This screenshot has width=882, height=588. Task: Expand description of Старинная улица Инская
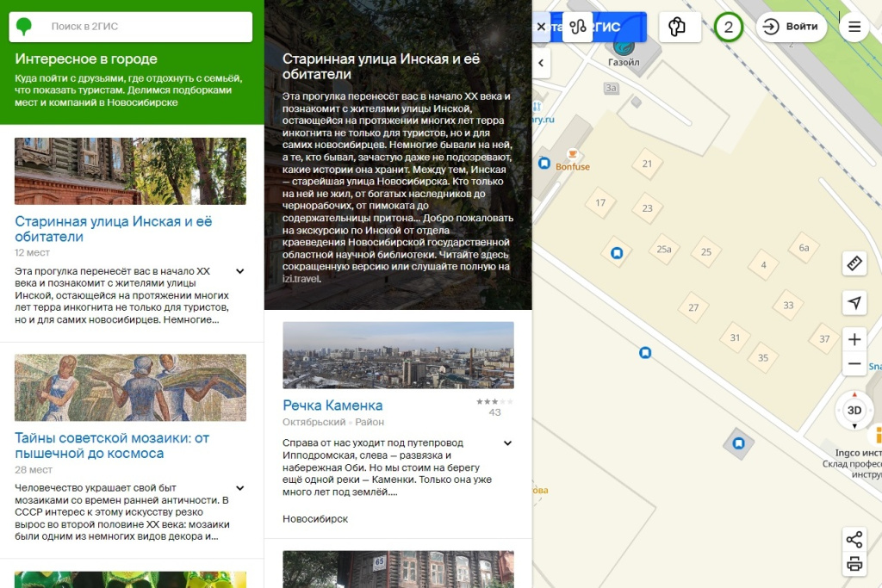(x=239, y=271)
